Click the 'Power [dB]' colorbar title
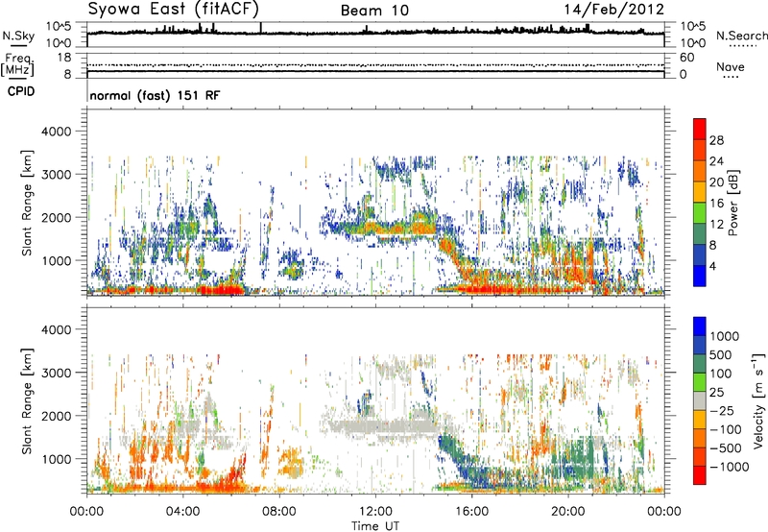Viewport: 768px width, 532px height. (x=732, y=203)
